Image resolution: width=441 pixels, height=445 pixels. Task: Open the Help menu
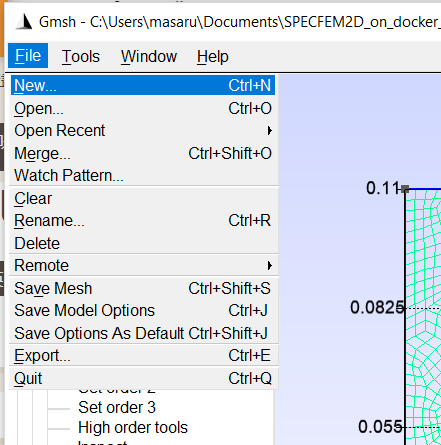213,56
